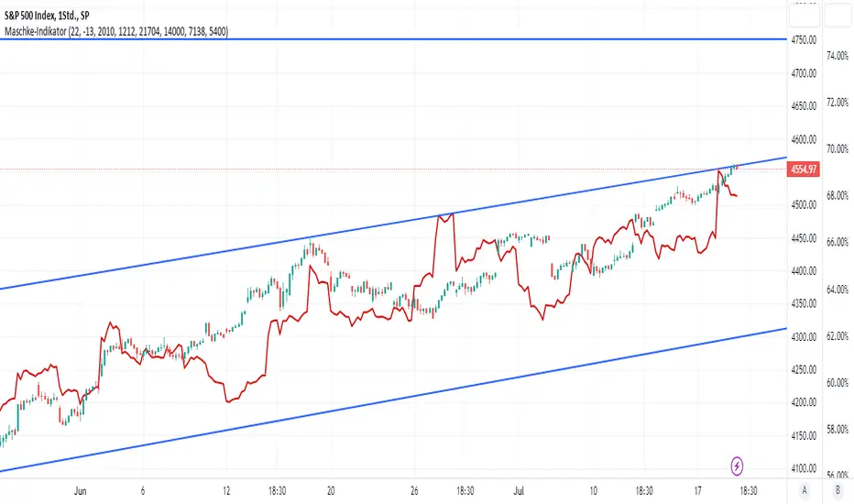Click the S&P 500 Index chart title
854x504 pixels.
point(47,16)
